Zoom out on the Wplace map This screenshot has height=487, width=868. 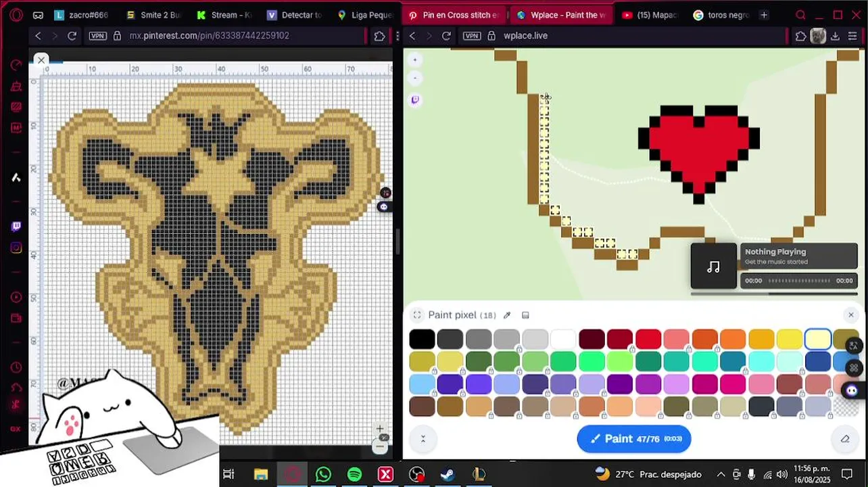tap(415, 78)
